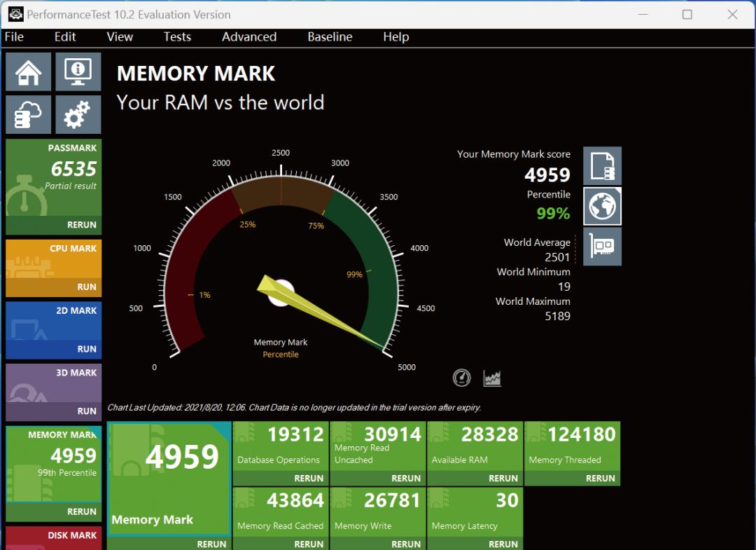The height and width of the screenshot is (550, 756).
Task: Rerun the Memory Read Cached test
Action: (x=281, y=544)
